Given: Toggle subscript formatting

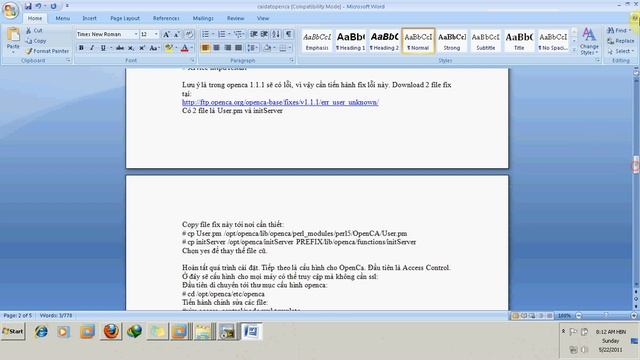Looking at the screenshot, I should [131, 48].
